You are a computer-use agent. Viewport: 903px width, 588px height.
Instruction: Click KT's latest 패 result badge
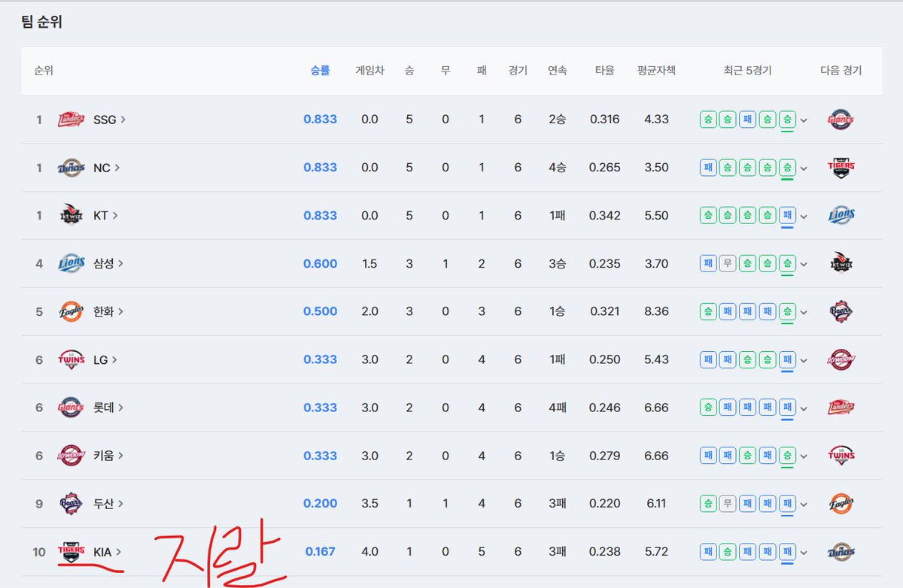(787, 216)
